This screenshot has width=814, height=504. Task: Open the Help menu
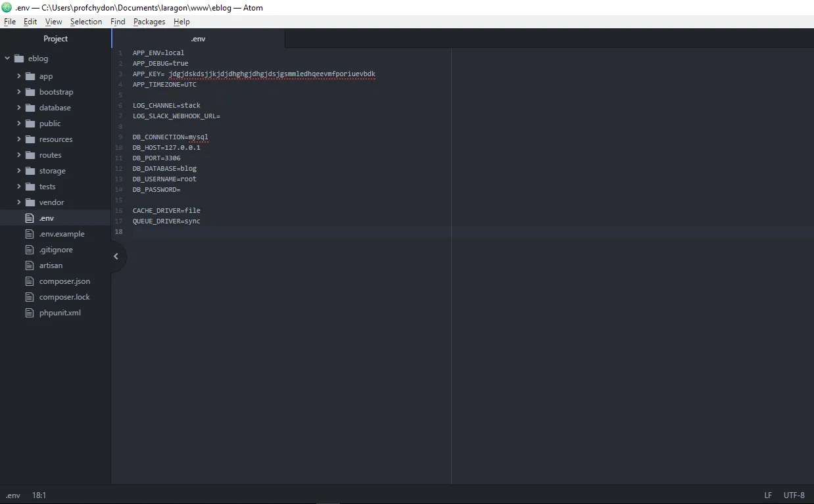(x=181, y=22)
